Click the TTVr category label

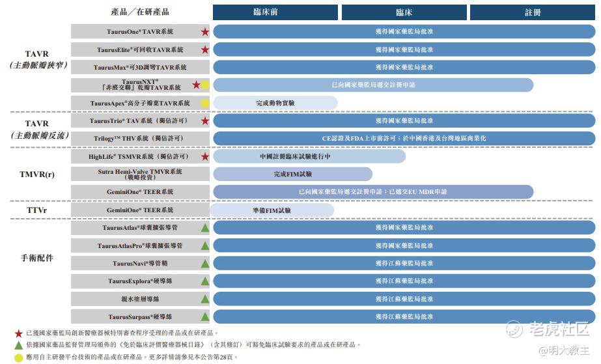tap(37, 210)
